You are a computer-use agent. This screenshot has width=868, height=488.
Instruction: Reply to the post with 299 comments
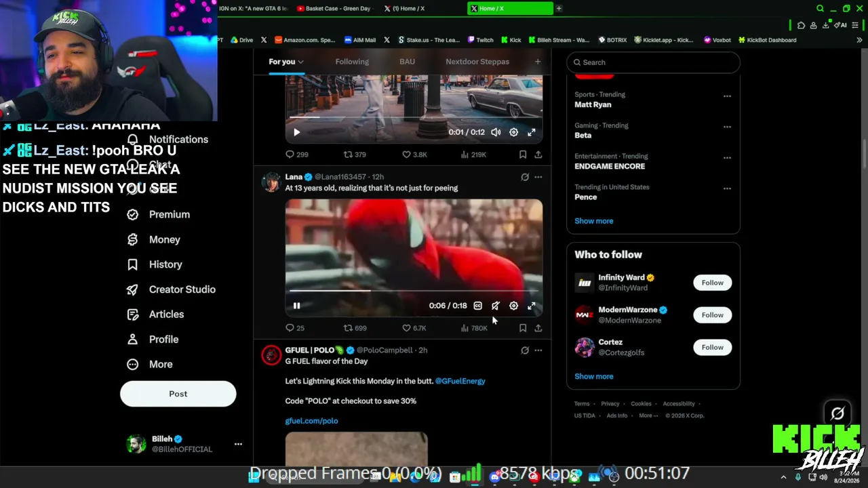[297, 155]
